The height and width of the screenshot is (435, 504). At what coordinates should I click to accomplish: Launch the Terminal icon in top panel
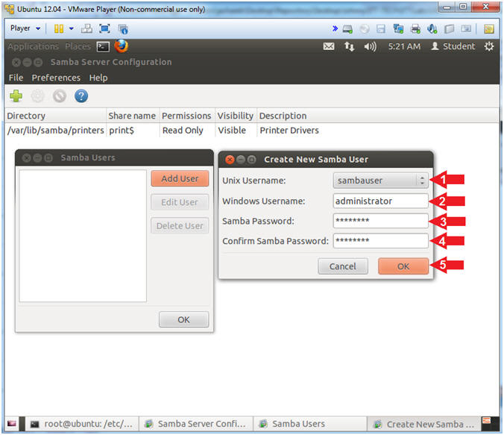point(103,47)
